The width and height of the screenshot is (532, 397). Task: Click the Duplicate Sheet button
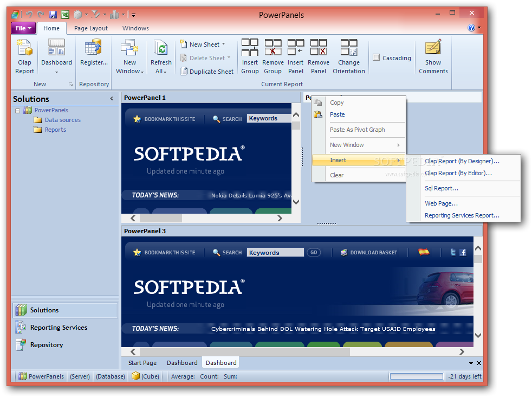207,71
